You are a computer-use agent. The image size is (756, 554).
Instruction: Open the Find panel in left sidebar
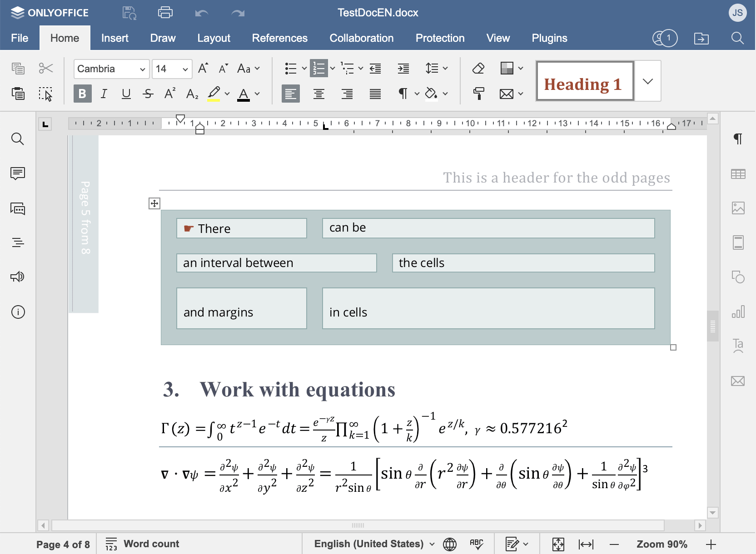(18, 139)
